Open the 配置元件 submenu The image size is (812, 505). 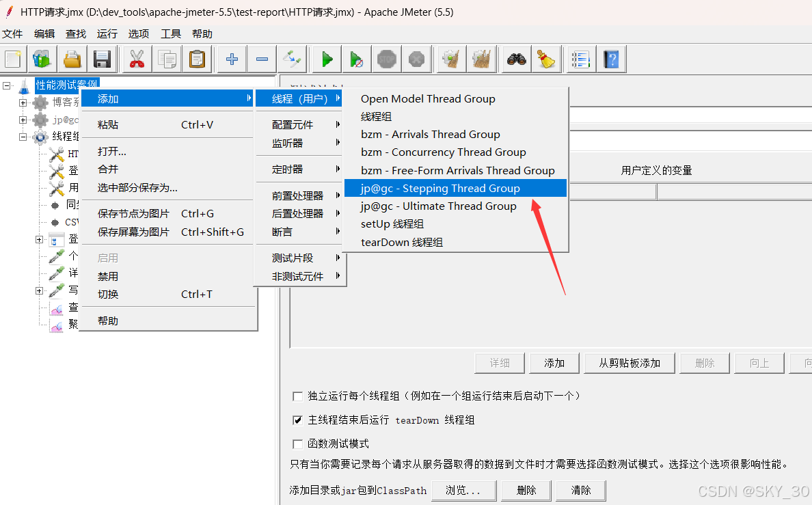tap(301, 125)
